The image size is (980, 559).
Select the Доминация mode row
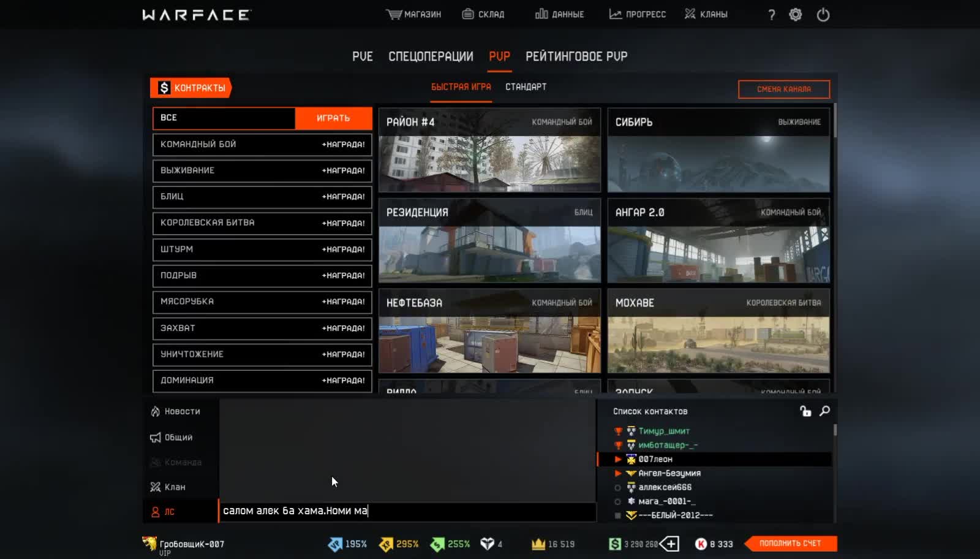pos(262,381)
